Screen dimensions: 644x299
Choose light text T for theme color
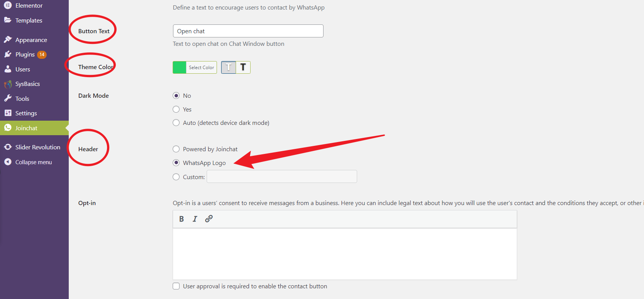click(x=228, y=67)
